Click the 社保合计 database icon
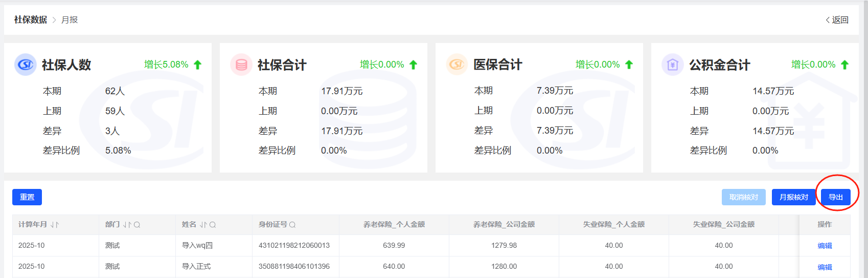The image size is (868, 278). click(241, 65)
